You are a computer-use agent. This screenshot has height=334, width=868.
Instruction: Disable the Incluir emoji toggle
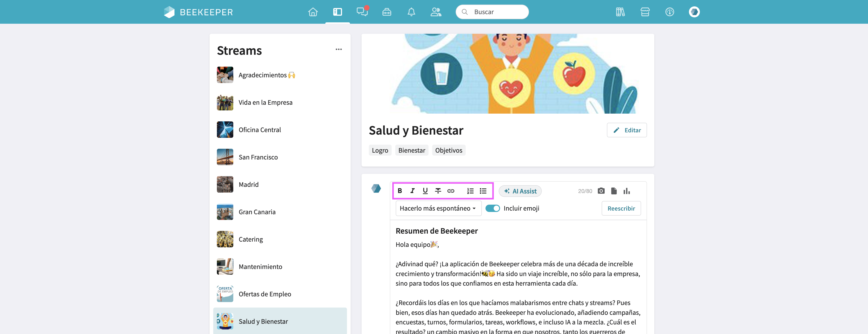click(x=492, y=208)
